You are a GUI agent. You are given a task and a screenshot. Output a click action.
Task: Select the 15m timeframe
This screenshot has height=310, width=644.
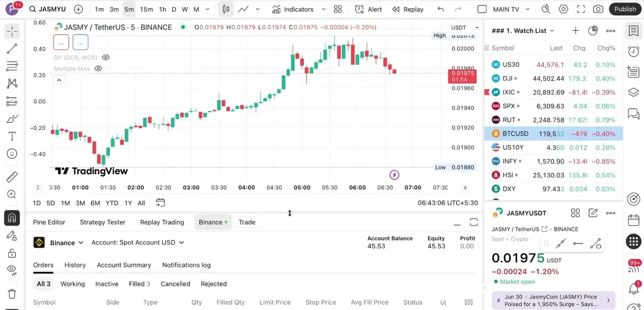click(146, 9)
